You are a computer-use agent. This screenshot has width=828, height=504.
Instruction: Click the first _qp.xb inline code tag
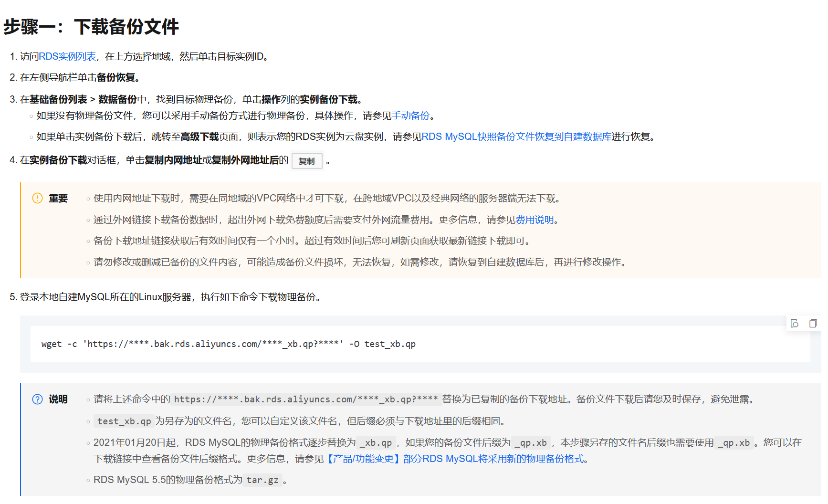531,443
